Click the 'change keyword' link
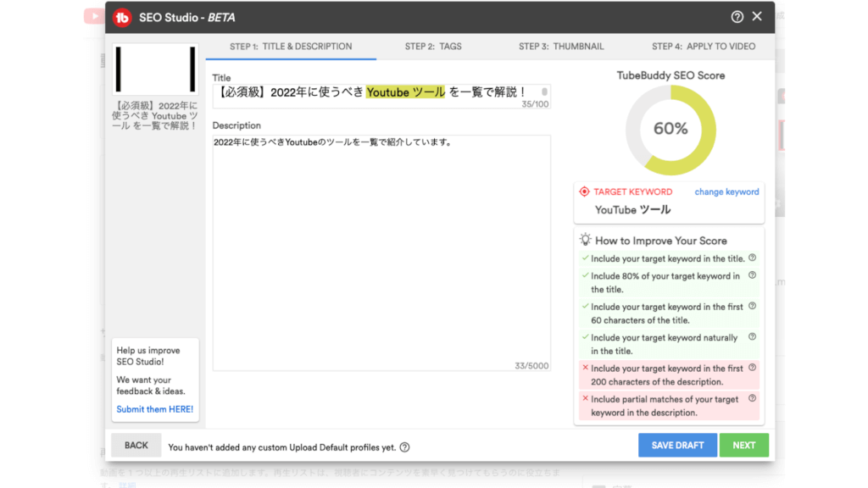This screenshot has width=868, height=488. (x=726, y=192)
